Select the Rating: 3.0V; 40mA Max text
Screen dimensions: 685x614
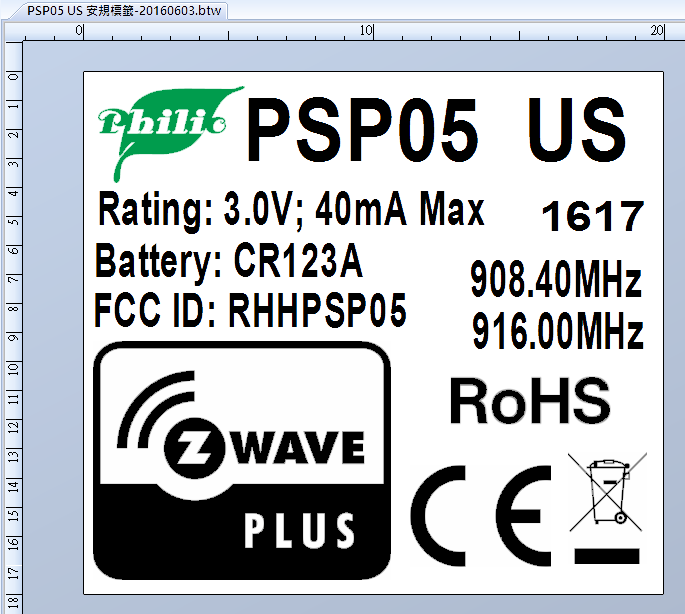click(291, 210)
